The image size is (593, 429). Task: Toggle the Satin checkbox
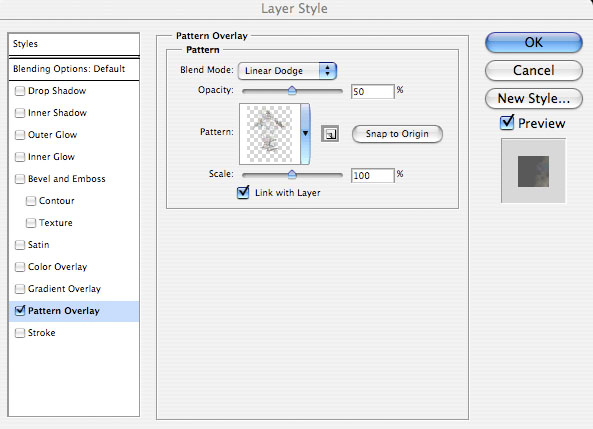click(20, 245)
